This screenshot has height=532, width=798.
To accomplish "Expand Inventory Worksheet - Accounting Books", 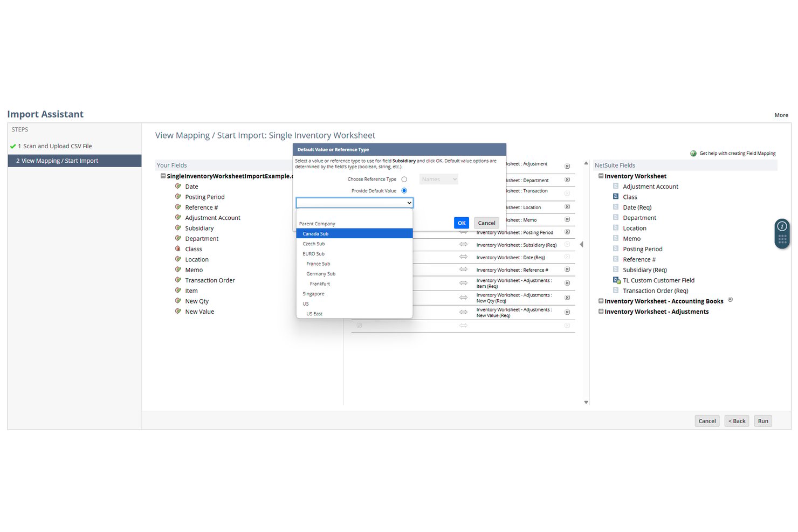I will (x=601, y=301).
